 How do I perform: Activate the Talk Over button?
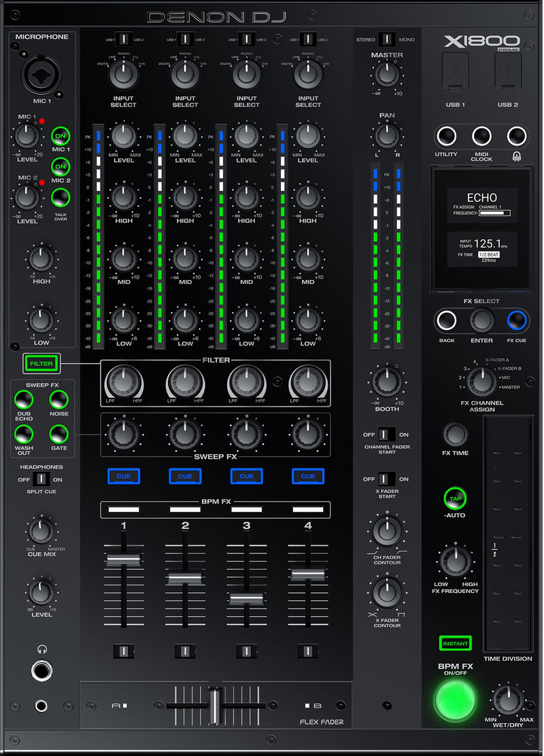[x=61, y=198]
